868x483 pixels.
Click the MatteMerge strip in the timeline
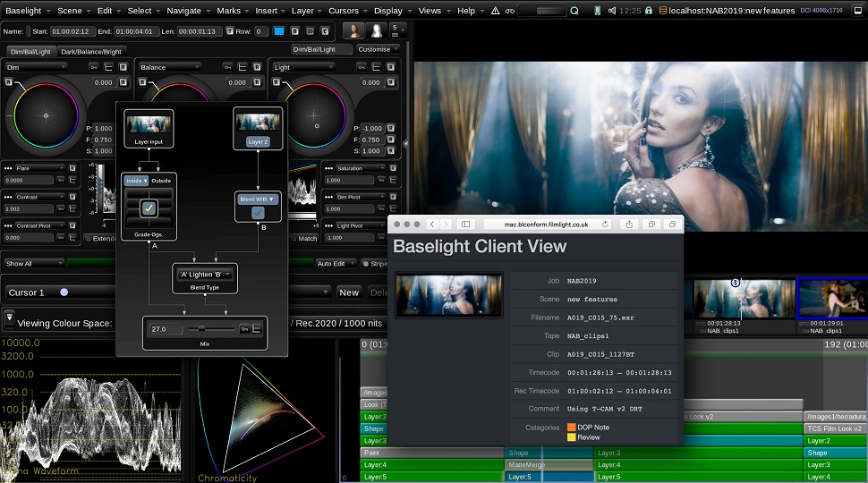[548, 465]
